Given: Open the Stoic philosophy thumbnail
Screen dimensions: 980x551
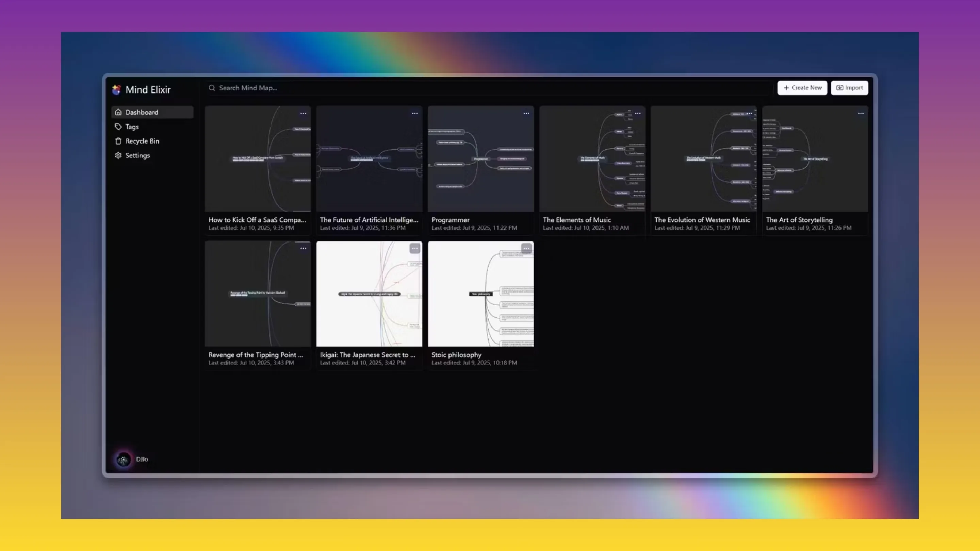Looking at the screenshot, I should point(481,294).
